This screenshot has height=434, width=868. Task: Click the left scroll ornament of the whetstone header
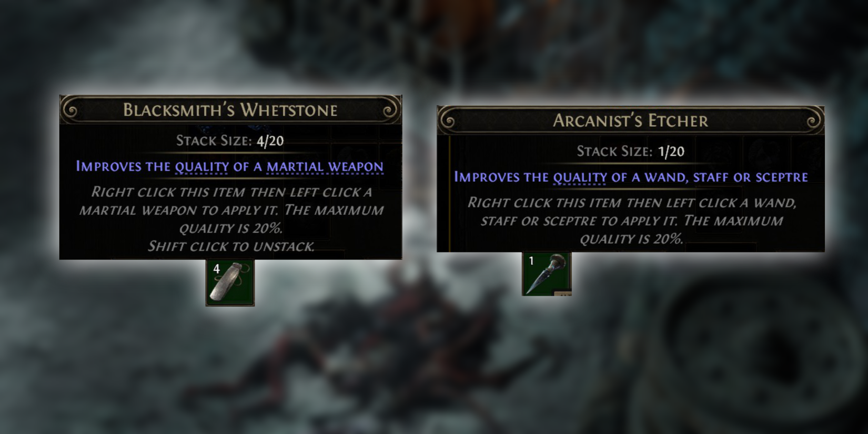[70, 109]
